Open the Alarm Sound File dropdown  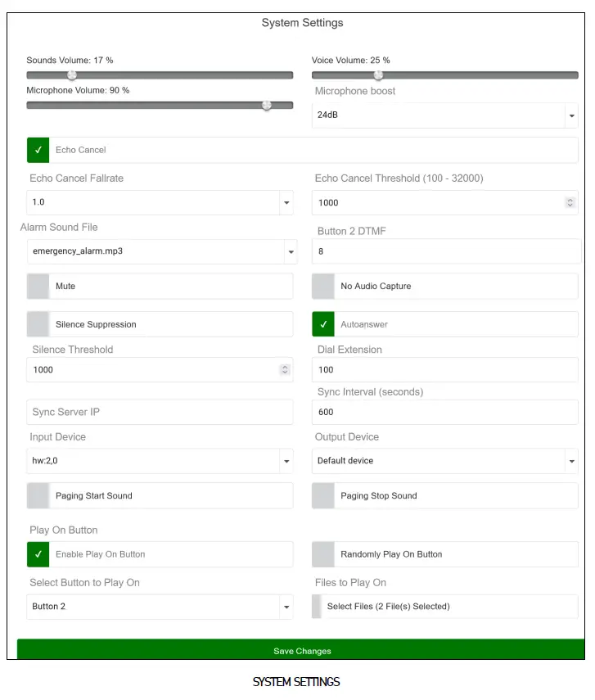pyautogui.click(x=291, y=253)
